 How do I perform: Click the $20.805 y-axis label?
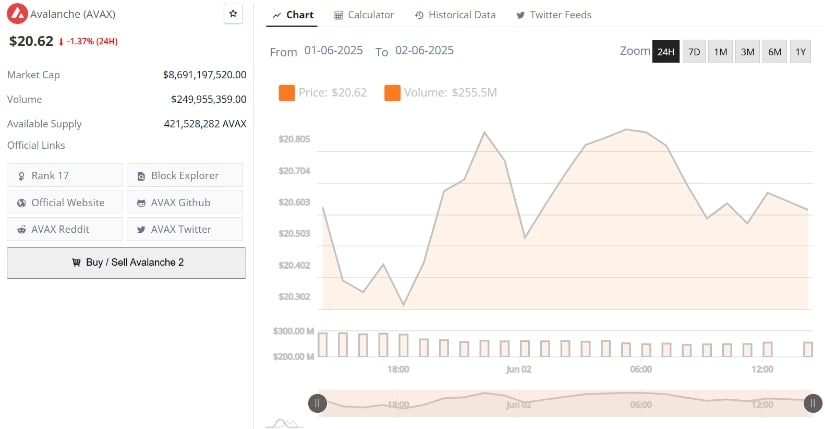294,139
